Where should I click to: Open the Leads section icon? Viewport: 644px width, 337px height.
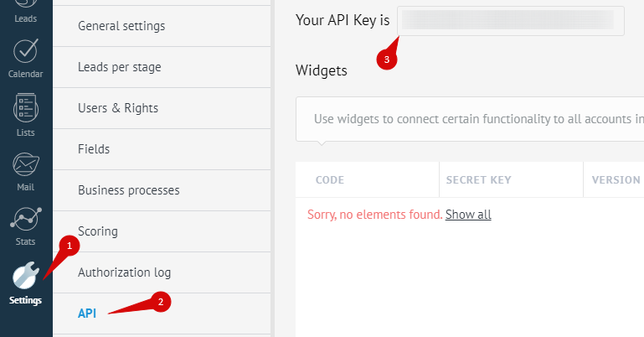(25, 5)
